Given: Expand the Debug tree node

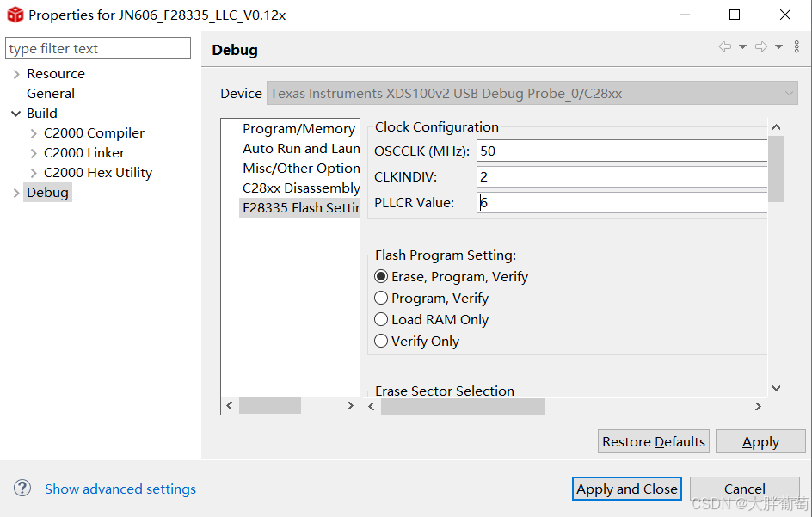Looking at the screenshot, I should tap(16, 193).
